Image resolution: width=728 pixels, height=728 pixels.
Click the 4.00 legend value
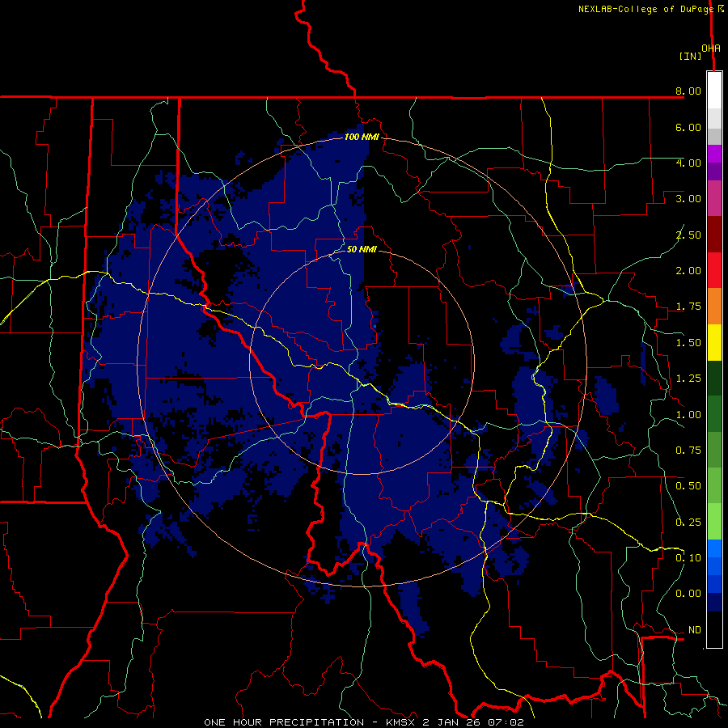coord(688,163)
